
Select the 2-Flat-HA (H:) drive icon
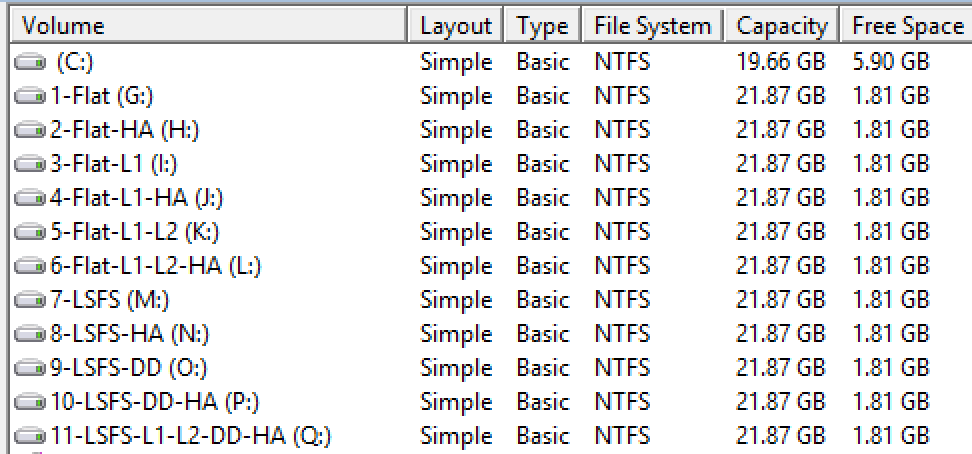31,131
